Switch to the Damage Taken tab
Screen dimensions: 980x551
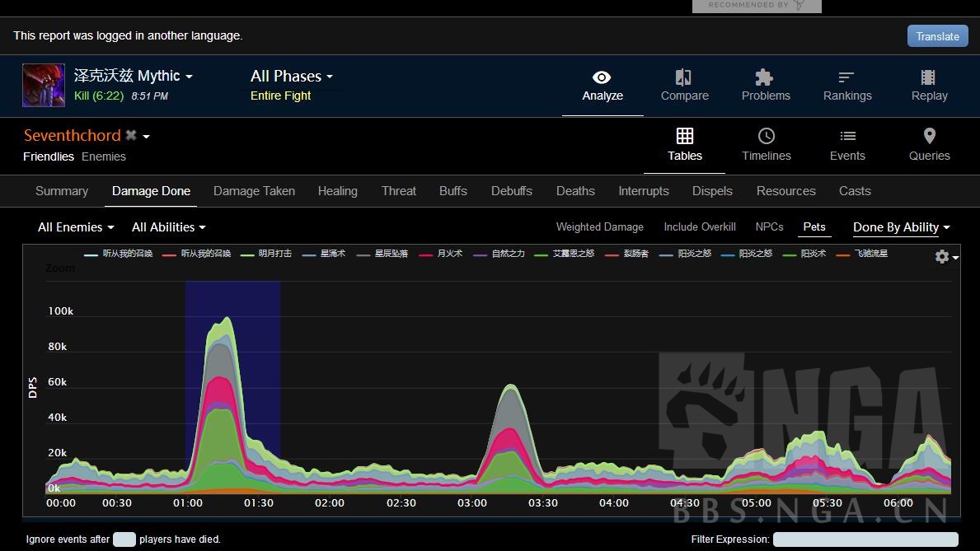(254, 191)
